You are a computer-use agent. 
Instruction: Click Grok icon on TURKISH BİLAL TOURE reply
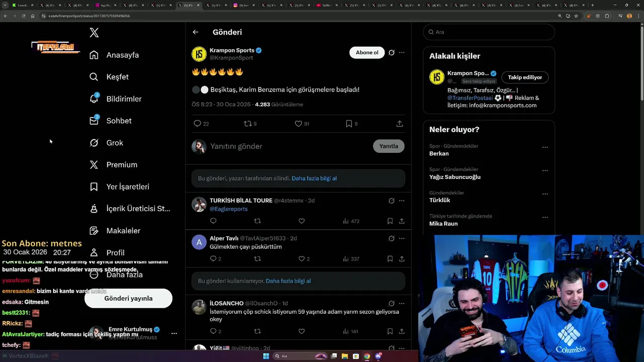point(391,201)
